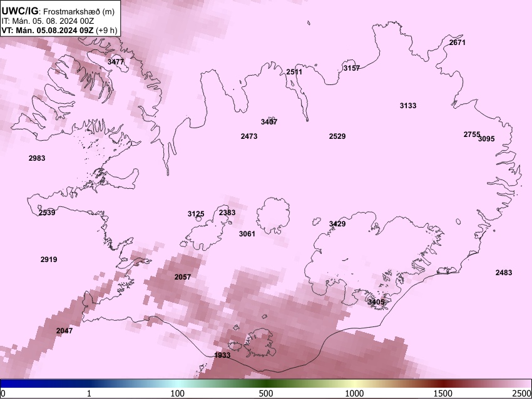Select the 2983 value over western sea
The width and height of the screenshot is (532, 399).
click(37, 158)
